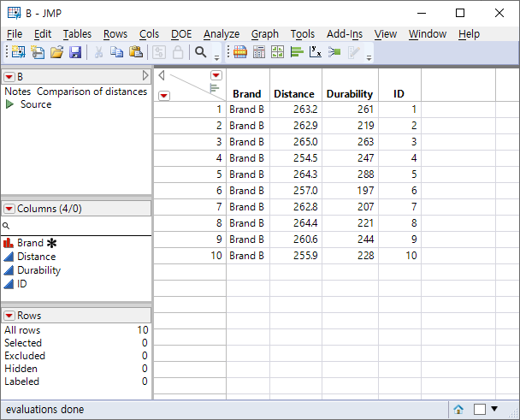Click the Selected rows count line
Screen dimensions: 520x420
coord(76,343)
